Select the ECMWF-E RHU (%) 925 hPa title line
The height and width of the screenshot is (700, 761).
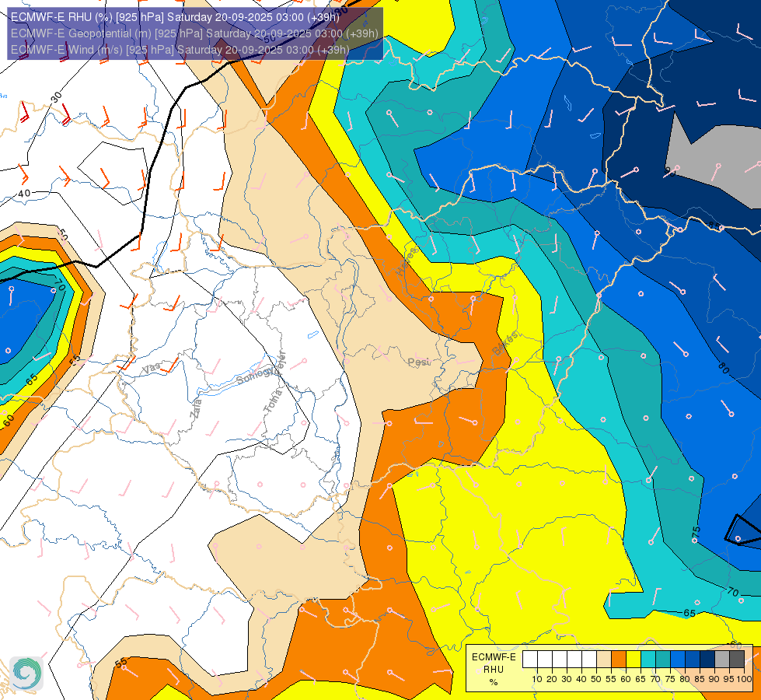(175, 17)
